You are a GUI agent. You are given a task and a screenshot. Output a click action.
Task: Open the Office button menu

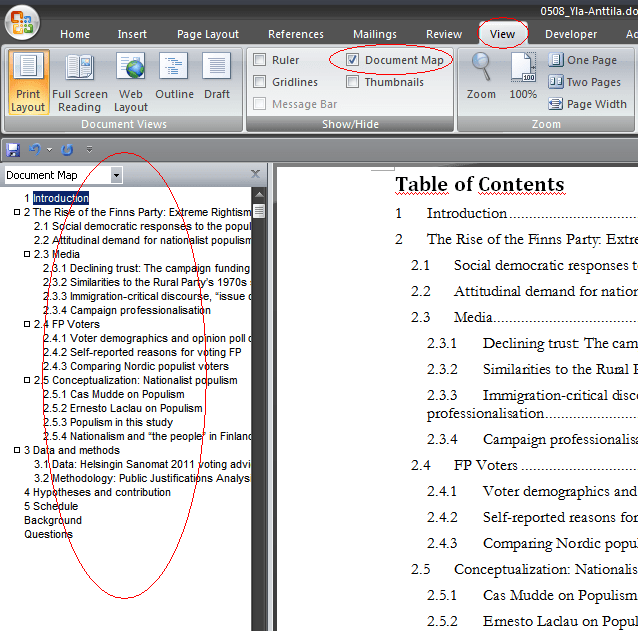[x=22, y=22]
